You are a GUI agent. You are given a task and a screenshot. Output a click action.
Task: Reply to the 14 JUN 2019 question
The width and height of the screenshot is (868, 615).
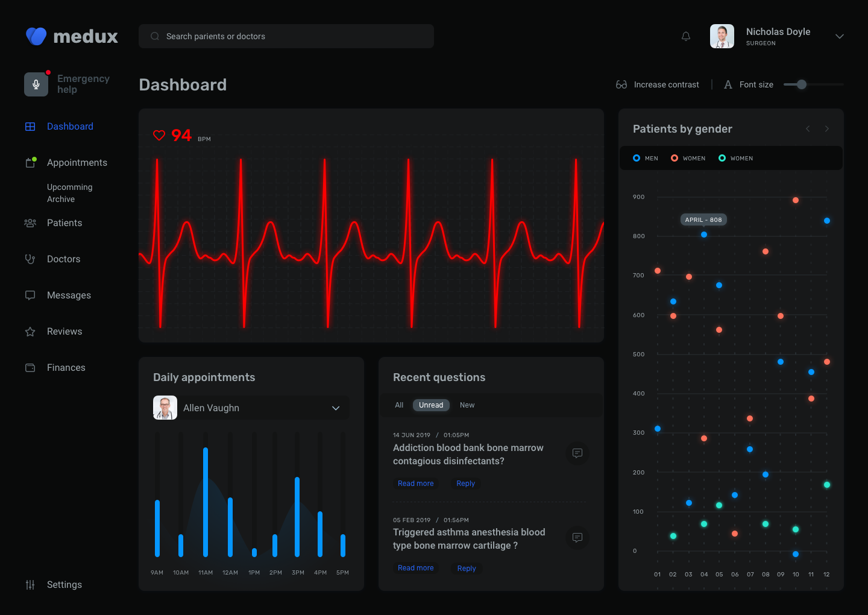click(466, 484)
